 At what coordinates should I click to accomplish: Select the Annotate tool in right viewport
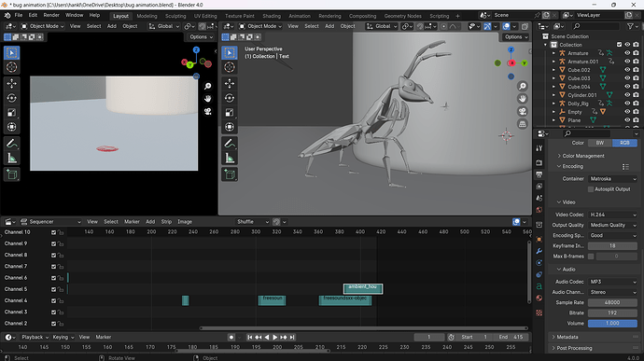click(x=230, y=144)
